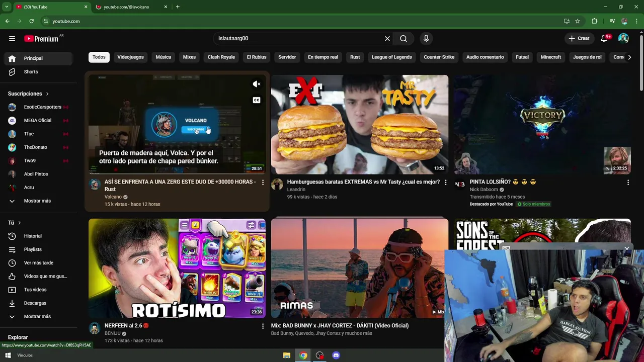Open tab search dropdown in Chrome
The image size is (644, 362).
point(7,7)
